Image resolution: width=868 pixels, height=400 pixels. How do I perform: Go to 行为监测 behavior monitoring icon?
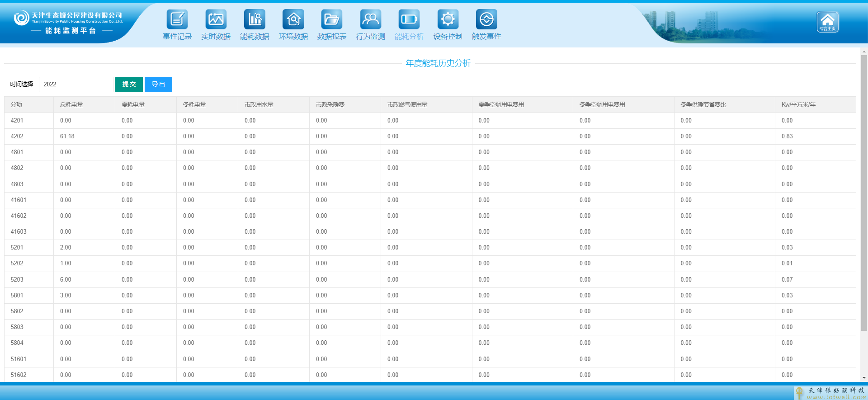[x=370, y=19]
